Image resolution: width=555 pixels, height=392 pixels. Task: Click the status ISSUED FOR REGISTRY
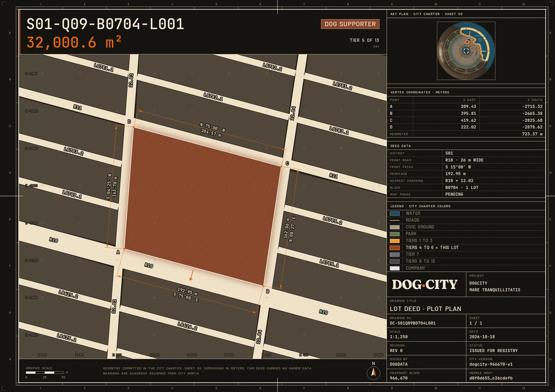click(x=493, y=351)
